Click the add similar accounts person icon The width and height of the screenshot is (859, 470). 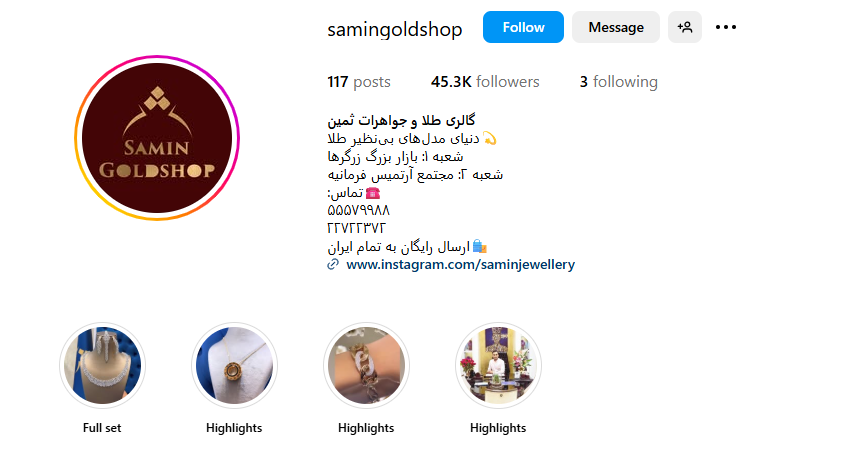tap(684, 27)
